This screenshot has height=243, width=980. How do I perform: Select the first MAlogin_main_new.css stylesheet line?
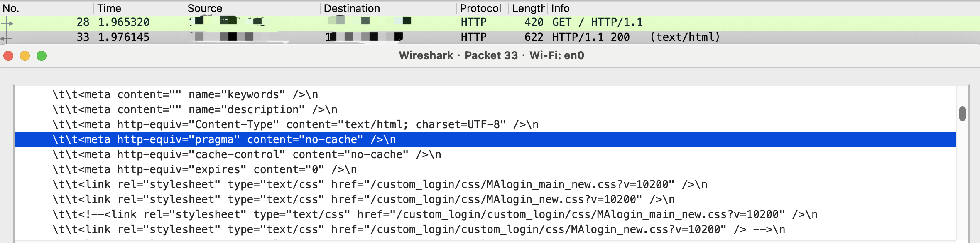pos(380,185)
